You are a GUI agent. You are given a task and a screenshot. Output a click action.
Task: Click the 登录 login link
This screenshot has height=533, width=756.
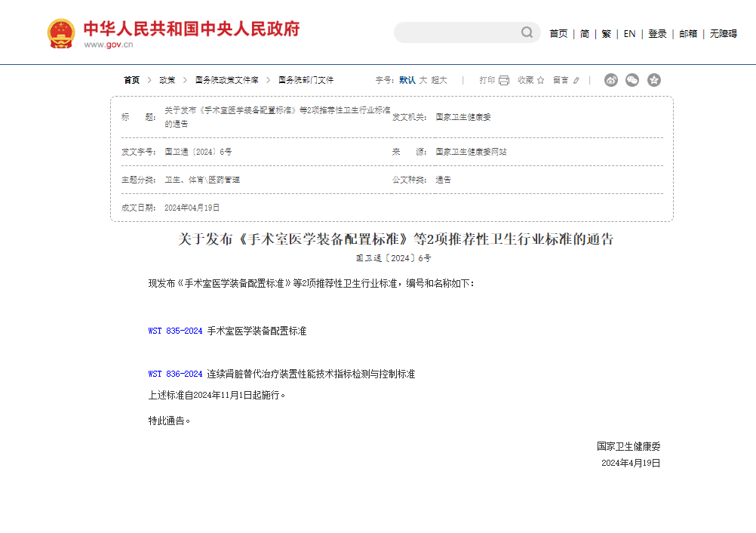click(656, 33)
